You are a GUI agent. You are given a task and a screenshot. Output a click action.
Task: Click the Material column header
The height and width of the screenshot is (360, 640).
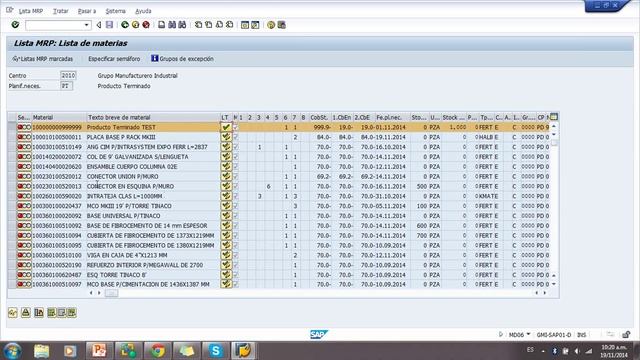tap(58, 117)
